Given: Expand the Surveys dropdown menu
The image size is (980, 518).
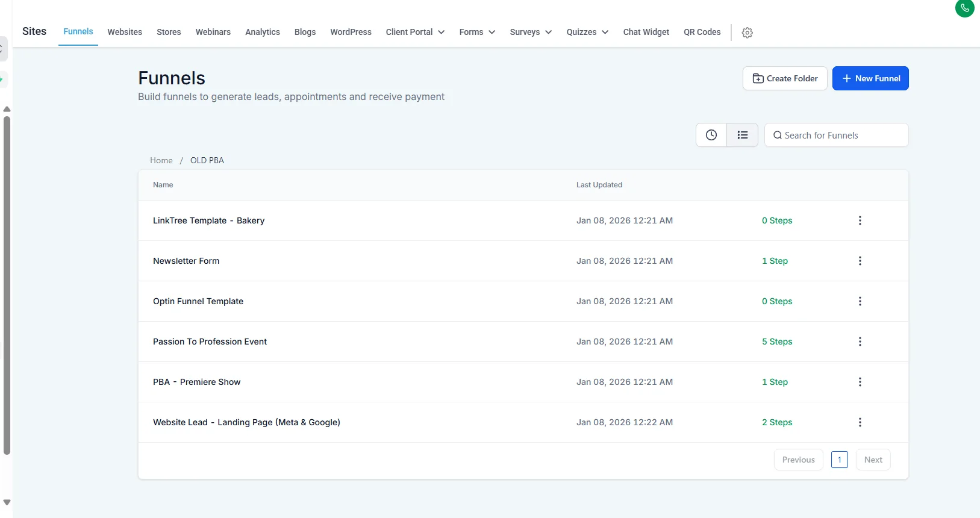Looking at the screenshot, I should (531, 32).
